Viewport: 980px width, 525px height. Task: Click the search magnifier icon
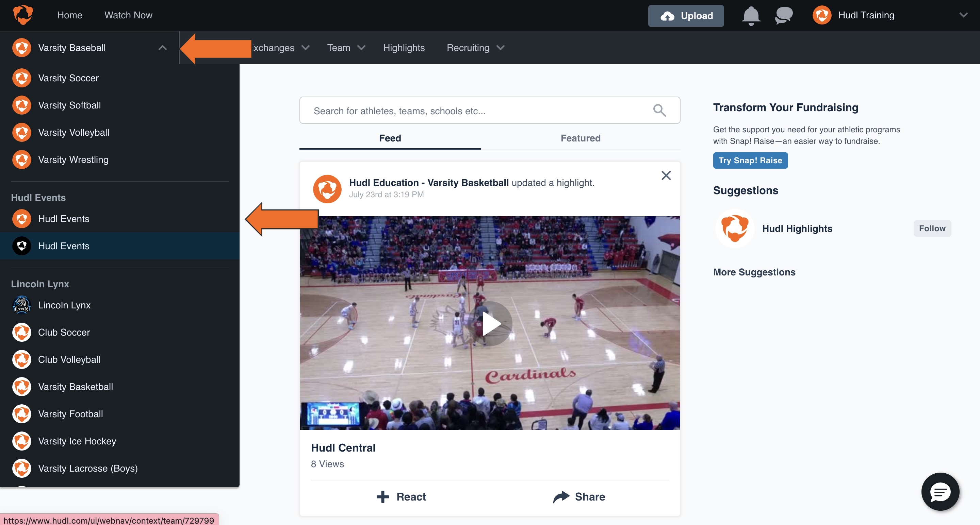[659, 110]
